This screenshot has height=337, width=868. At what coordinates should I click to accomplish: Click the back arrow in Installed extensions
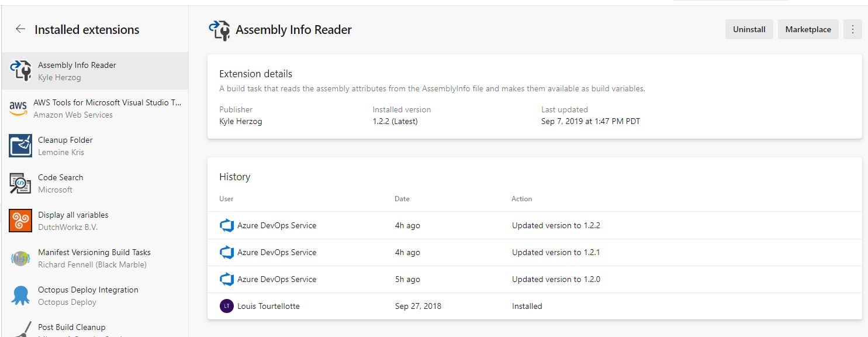tap(20, 29)
